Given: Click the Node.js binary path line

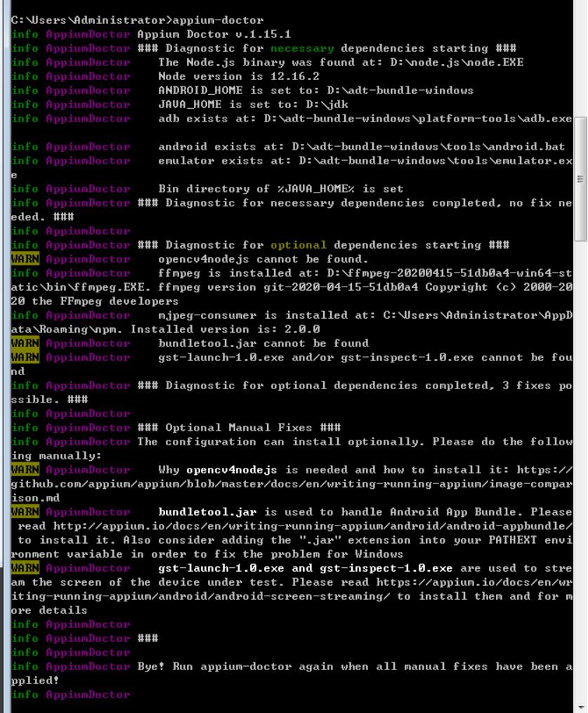Looking at the screenshot, I should pyautogui.click(x=341, y=63).
